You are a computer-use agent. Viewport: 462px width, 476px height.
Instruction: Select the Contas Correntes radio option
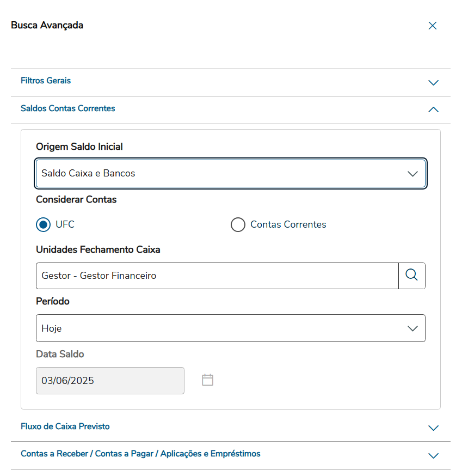click(x=238, y=224)
